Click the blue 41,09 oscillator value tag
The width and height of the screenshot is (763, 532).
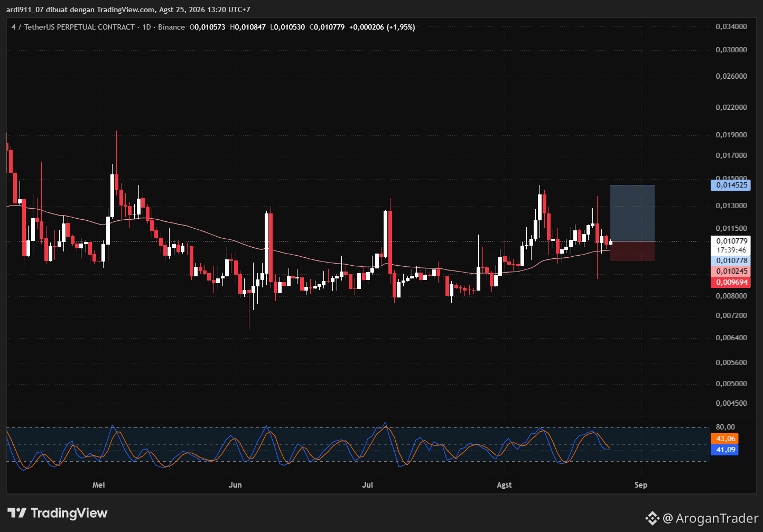[725, 450]
